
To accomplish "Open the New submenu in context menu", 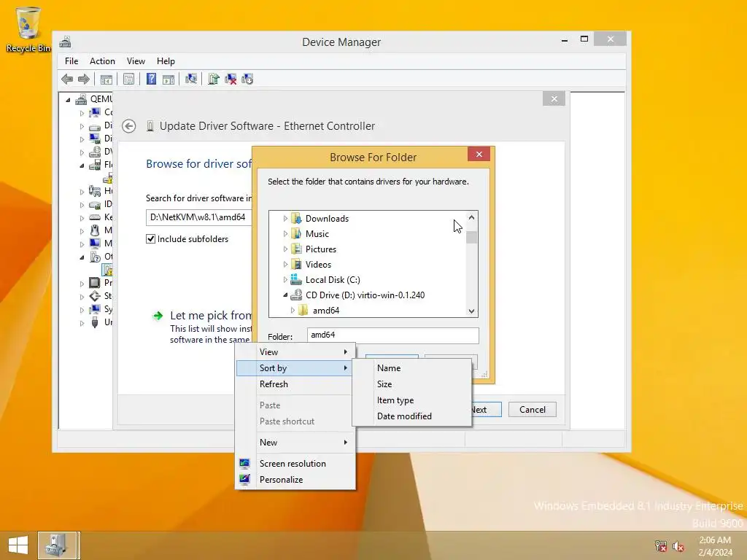I will click(x=295, y=443).
